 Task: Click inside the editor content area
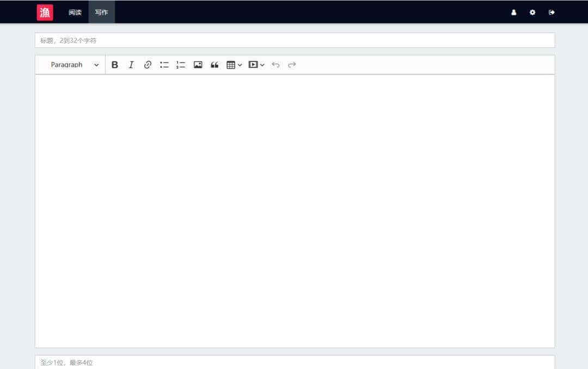click(x=295, y=211)
